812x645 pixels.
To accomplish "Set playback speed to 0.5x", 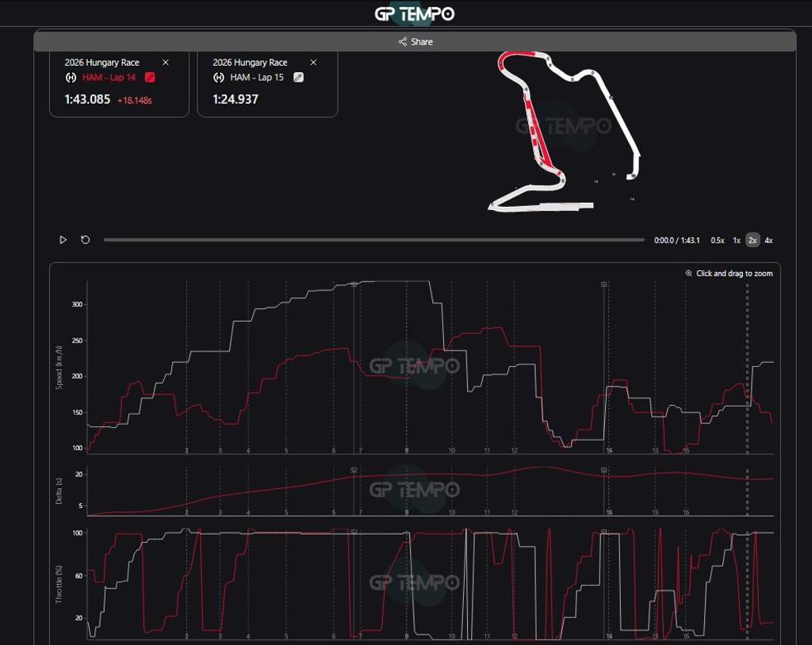I will click(717, 240).
